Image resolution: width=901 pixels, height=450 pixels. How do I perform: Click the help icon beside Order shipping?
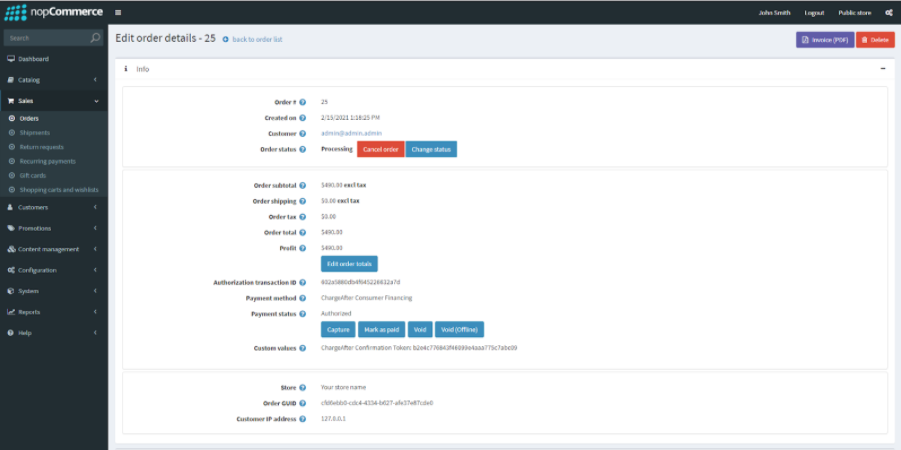click(302, 201)
